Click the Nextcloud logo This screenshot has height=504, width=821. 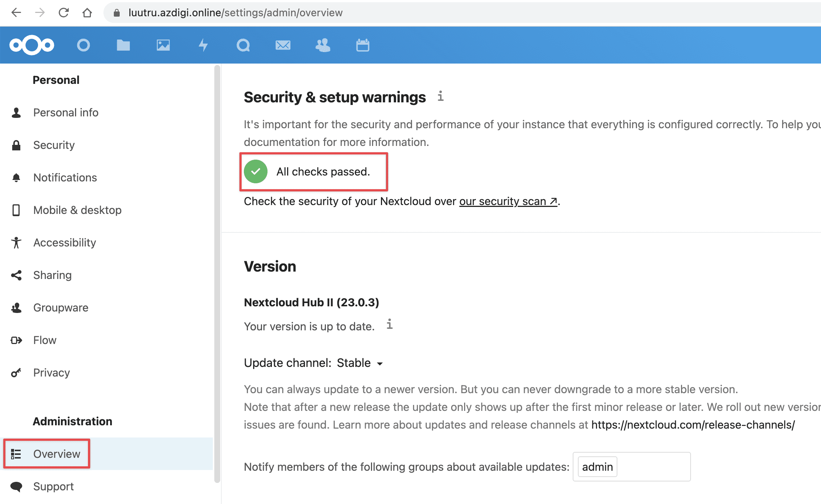32,45
